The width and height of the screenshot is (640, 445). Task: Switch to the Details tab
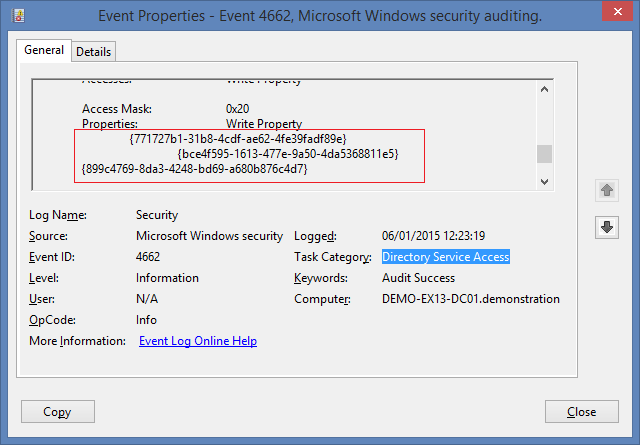point(93,51)
